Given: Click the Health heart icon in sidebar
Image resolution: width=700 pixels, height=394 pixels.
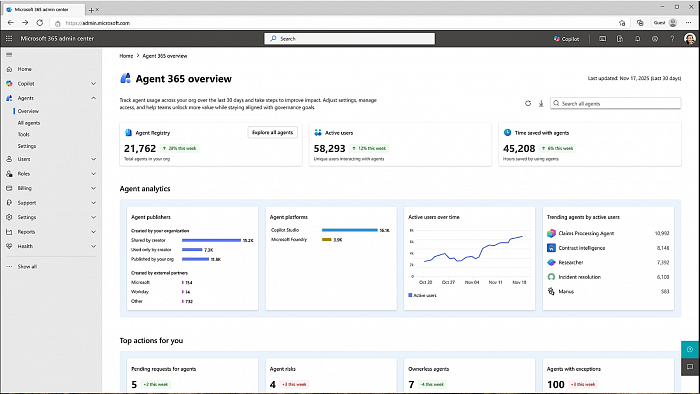Looking at the screenshot, I should pos(9,246).
